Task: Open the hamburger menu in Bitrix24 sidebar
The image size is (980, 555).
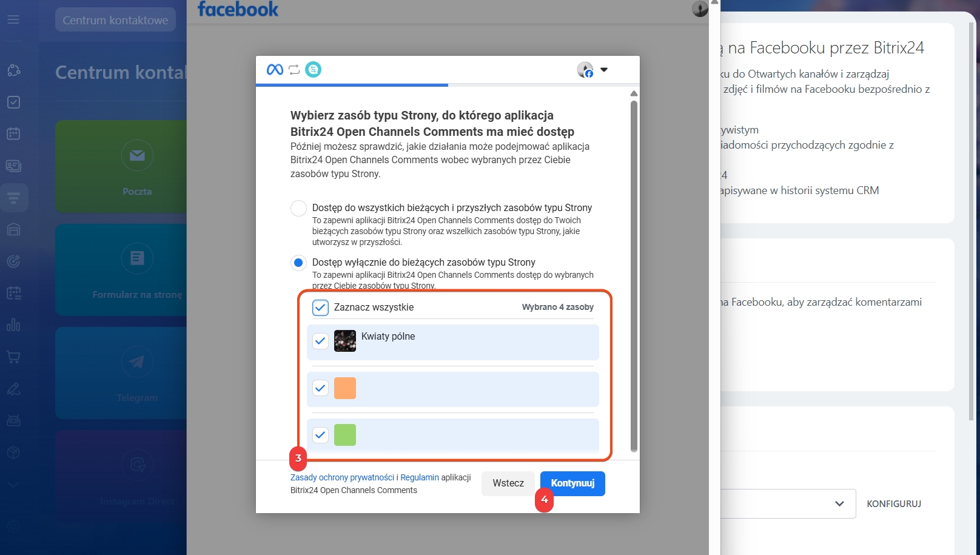Action: [13, 19]
